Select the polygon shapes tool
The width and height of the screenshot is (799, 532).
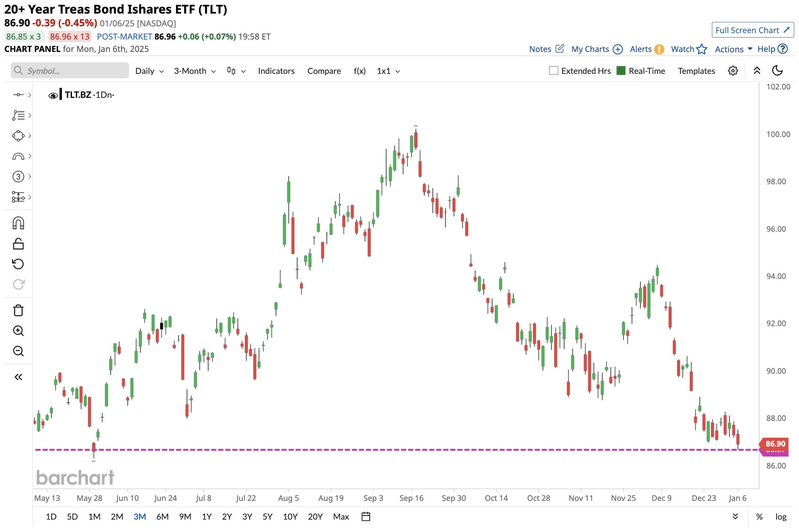click(x=18, y=136)
